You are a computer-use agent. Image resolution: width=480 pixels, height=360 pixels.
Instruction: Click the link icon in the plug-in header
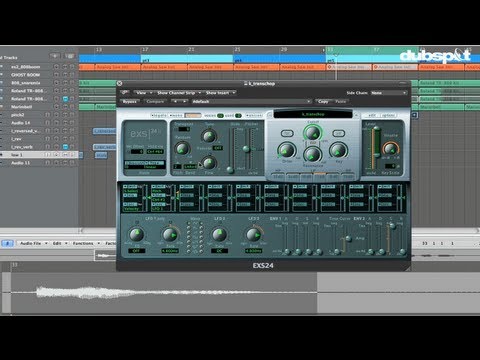125,92
